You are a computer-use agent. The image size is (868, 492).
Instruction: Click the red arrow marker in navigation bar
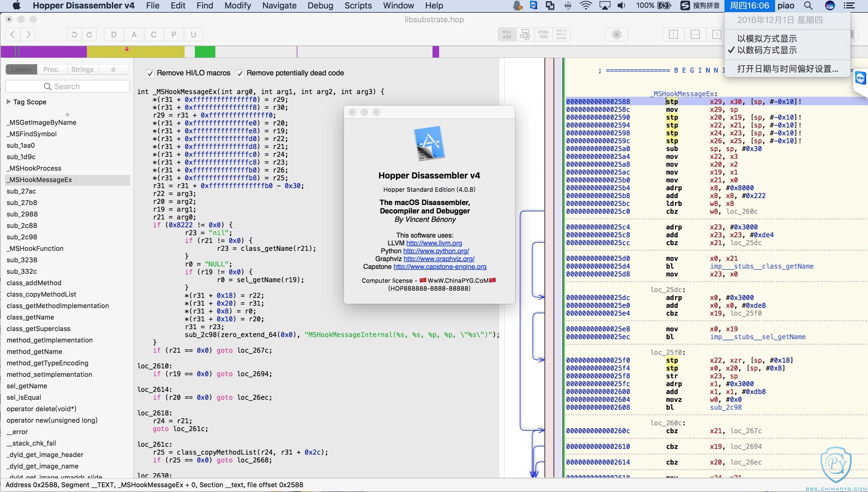pos(127,49)
